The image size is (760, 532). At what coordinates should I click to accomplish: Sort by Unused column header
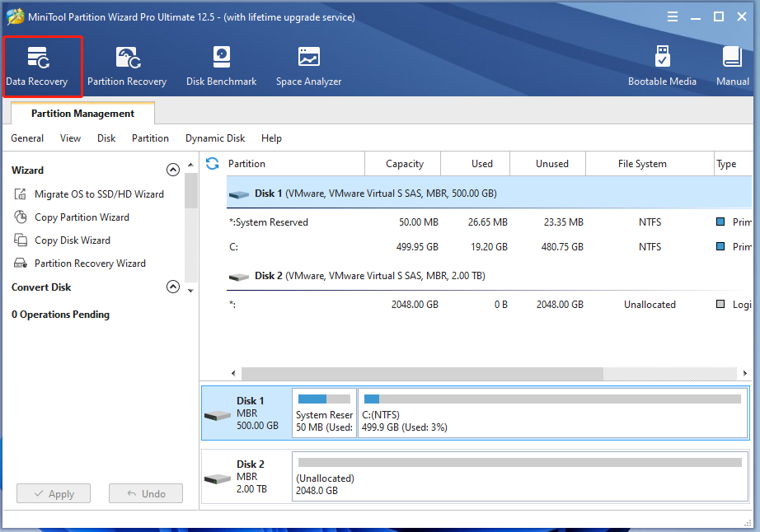click(x=548, y=164)
